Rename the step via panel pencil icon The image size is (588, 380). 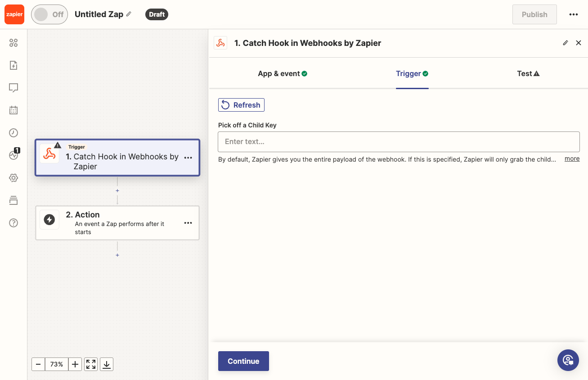click(x=566, y=43)
